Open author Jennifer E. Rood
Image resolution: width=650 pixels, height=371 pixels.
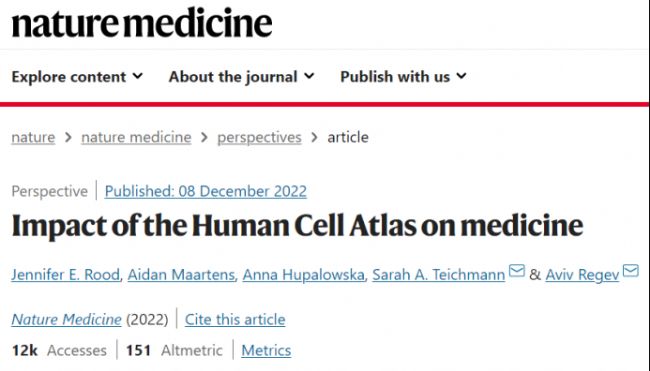[65, 274]
